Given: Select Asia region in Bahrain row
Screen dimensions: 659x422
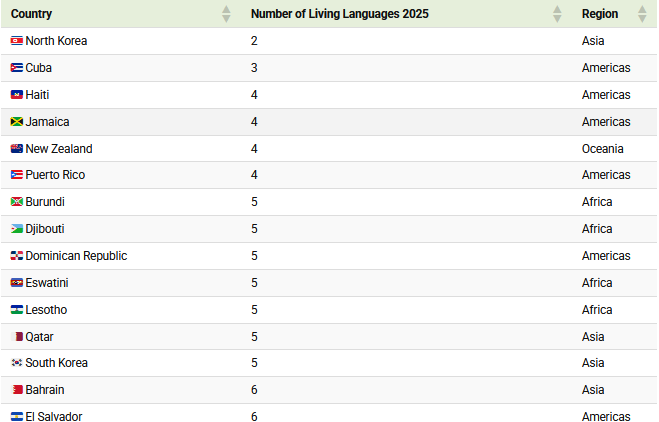Looking at the screenshot, I should (x=593, y=390).
